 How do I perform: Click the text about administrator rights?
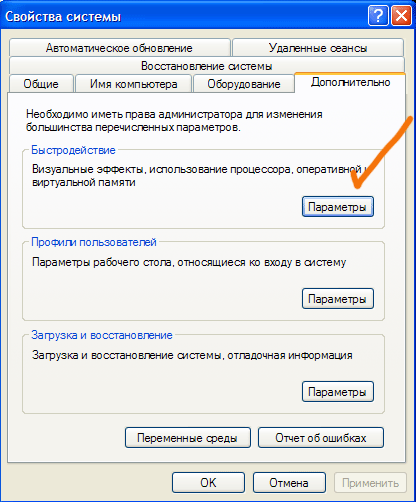[x=174, y=121]
